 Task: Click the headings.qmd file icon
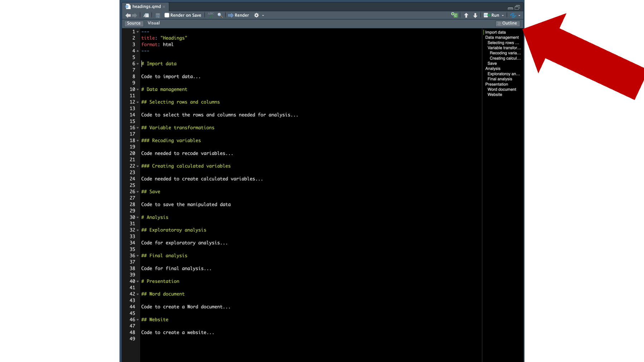128,6
